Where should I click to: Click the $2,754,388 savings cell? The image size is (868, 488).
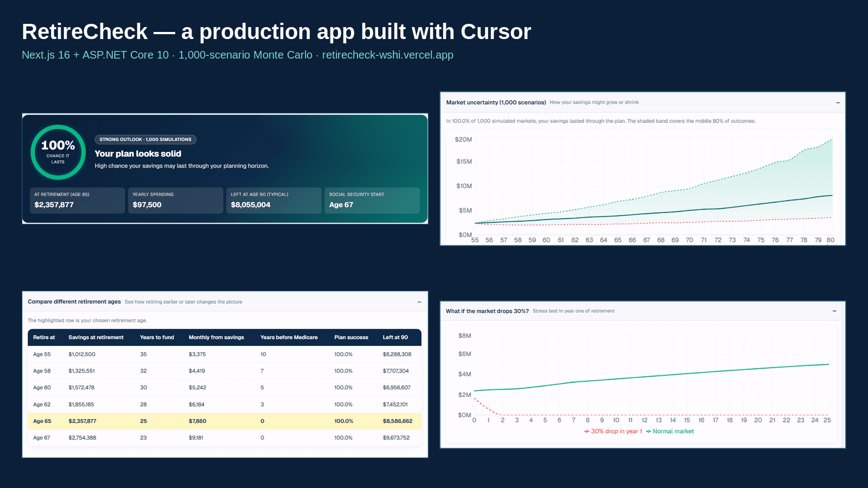(x=82, y=438)
